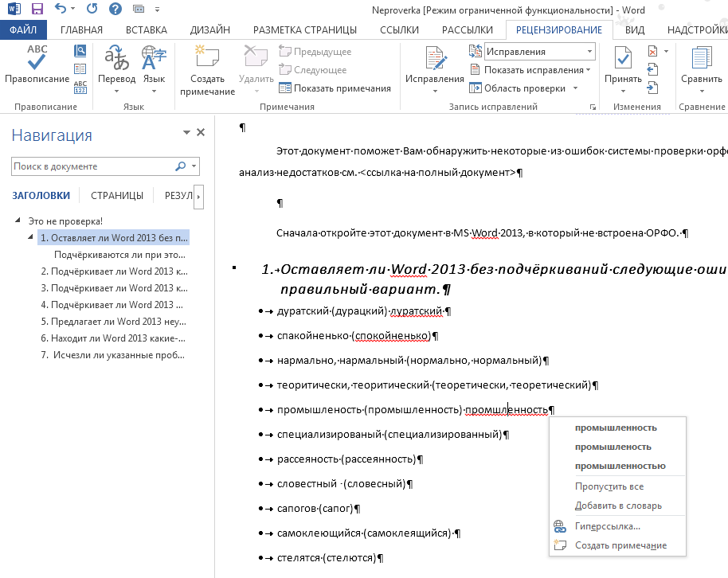Open the Перевод translate menu

(116, 68)
